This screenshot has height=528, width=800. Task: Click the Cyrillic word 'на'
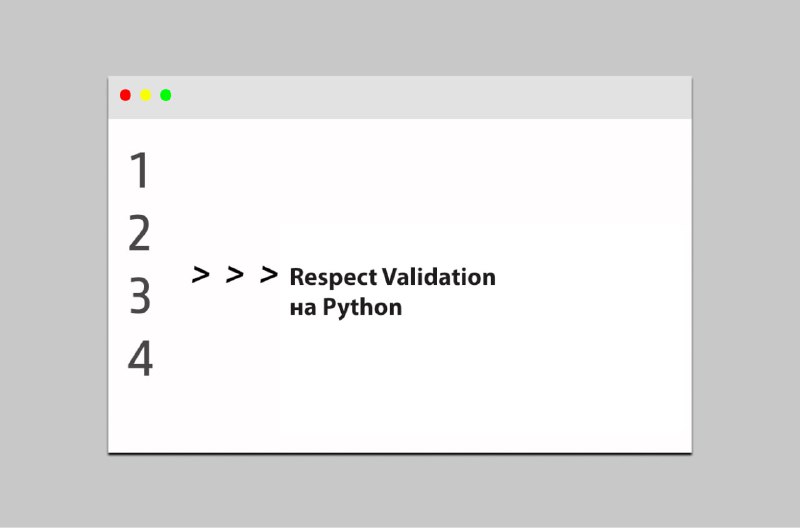[x=303, y=309]
